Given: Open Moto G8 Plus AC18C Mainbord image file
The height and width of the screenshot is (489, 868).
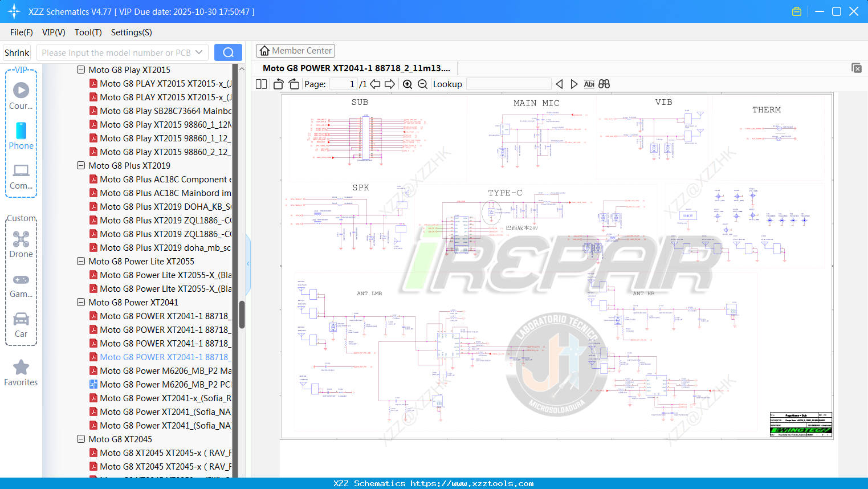Looking at the screenshot, I should [x=160, y=193].
